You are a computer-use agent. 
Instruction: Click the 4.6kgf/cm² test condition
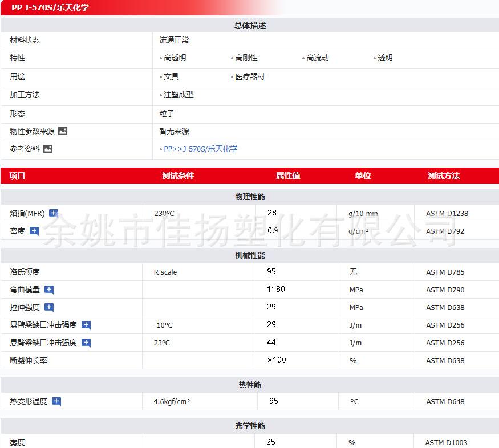172,402
